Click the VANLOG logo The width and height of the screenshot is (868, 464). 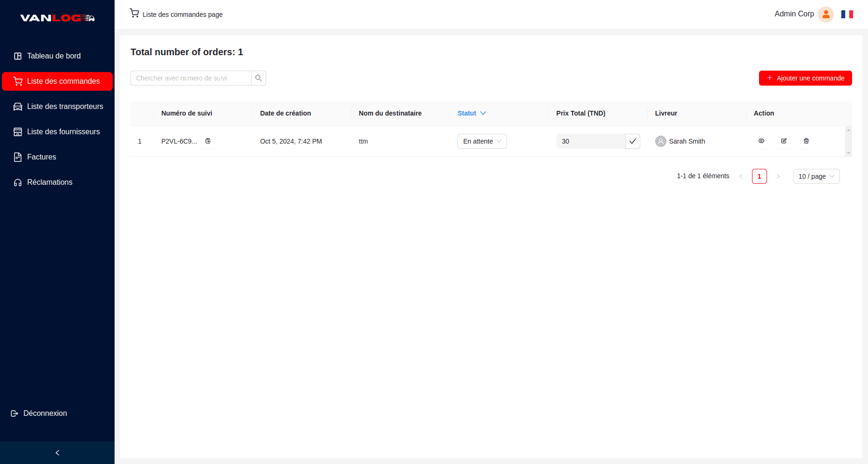pos(57,18)
